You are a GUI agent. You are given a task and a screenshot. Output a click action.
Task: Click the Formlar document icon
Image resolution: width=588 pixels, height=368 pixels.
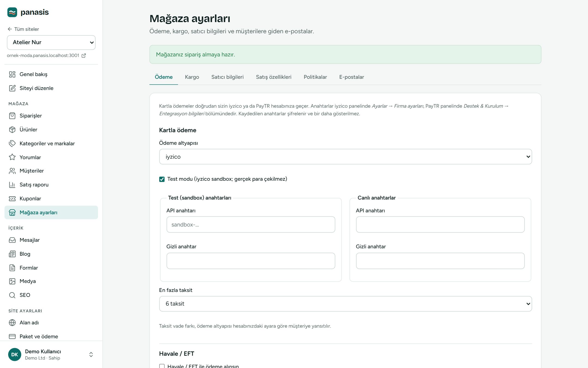[12, 268]
